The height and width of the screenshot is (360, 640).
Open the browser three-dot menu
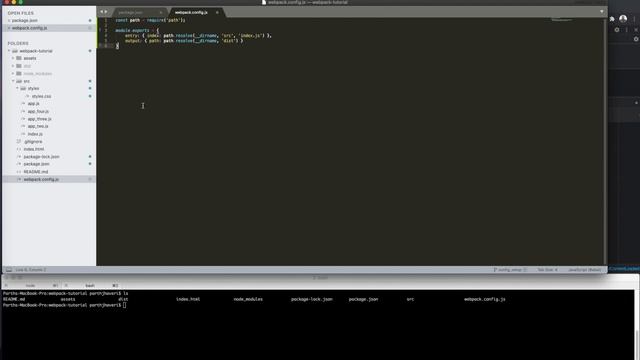634,19
